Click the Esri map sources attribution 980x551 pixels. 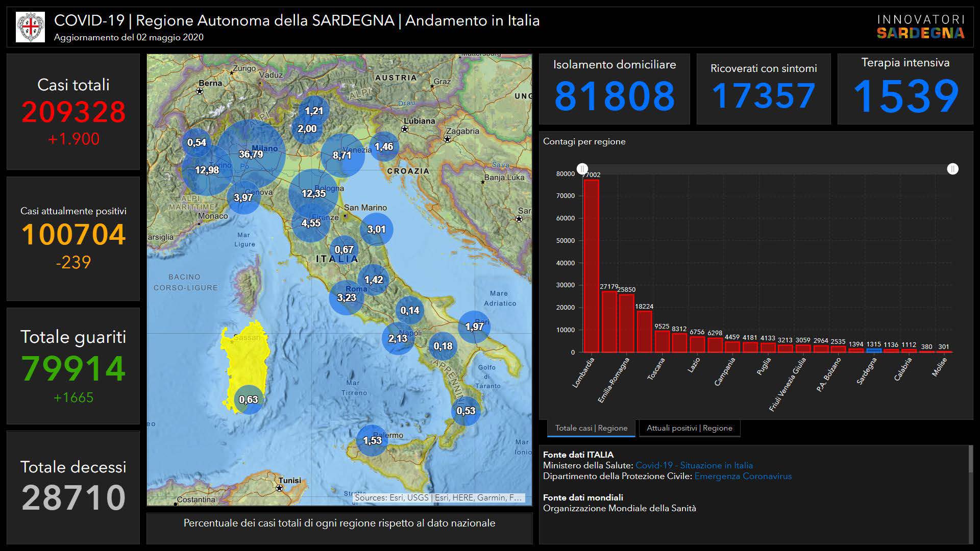(x=438, y=497)
